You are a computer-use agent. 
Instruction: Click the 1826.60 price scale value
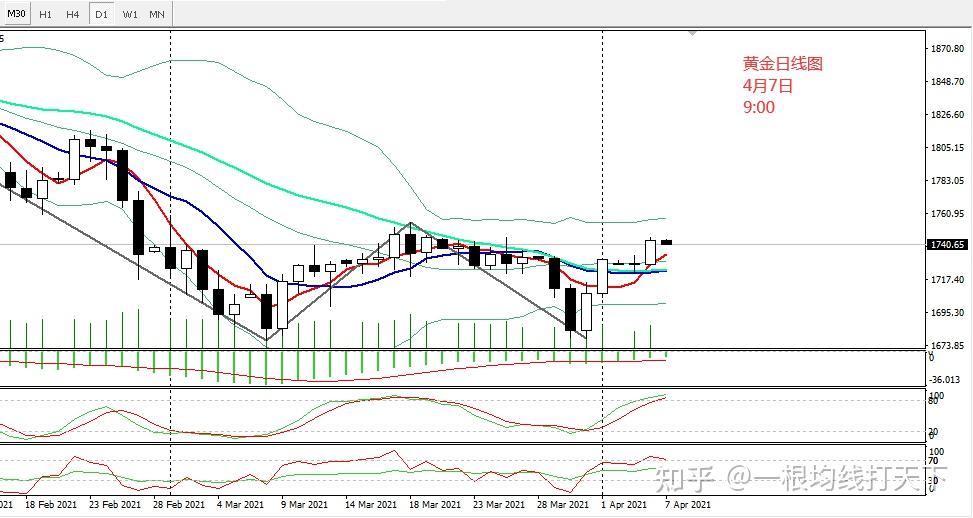[947, 114]
